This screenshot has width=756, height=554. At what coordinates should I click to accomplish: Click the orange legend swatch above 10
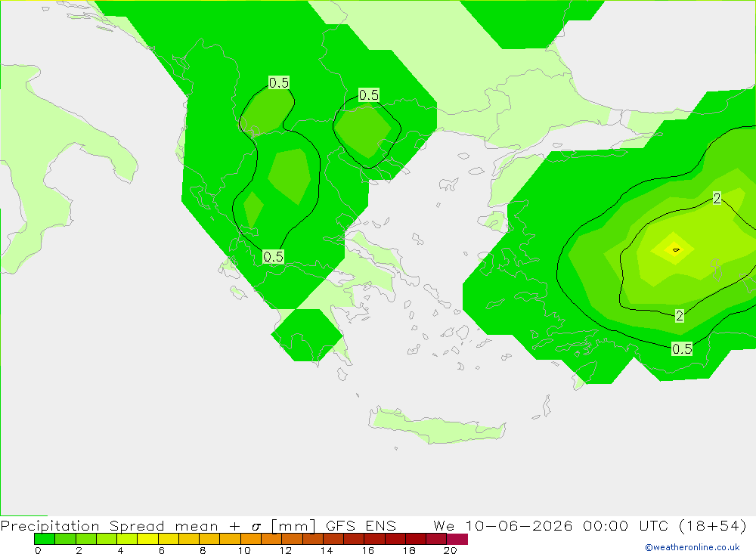(x=251, y=539)
